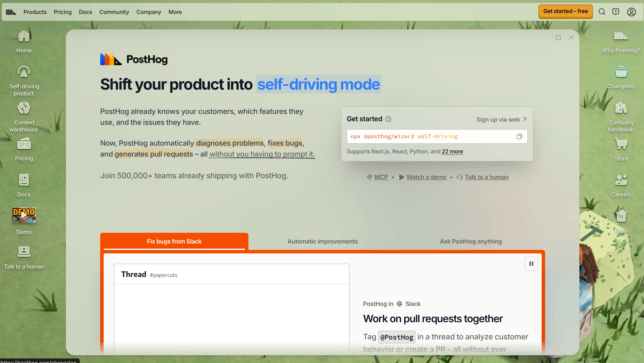Viewport: 644px width, 363px height.
Task: Click the 'self-driving mode' highlighted headline text
Action: point(319,84)
